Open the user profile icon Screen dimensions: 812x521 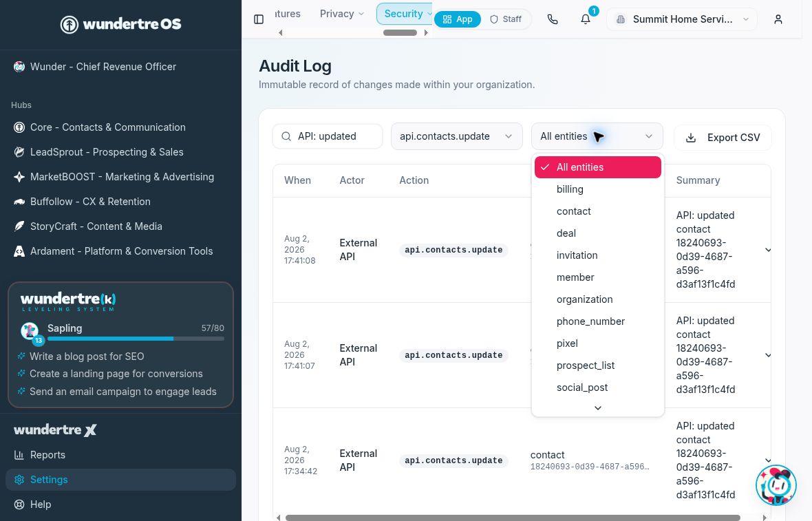coord(778,19)
